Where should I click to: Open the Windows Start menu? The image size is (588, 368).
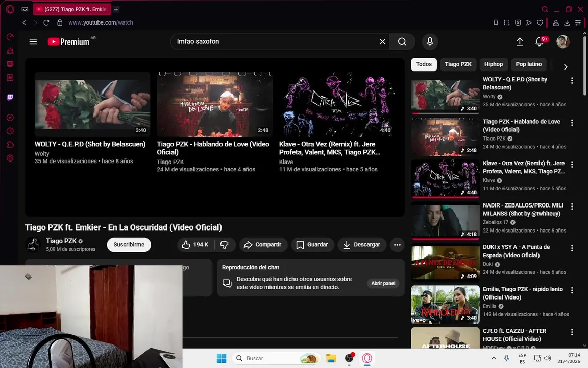222,358
